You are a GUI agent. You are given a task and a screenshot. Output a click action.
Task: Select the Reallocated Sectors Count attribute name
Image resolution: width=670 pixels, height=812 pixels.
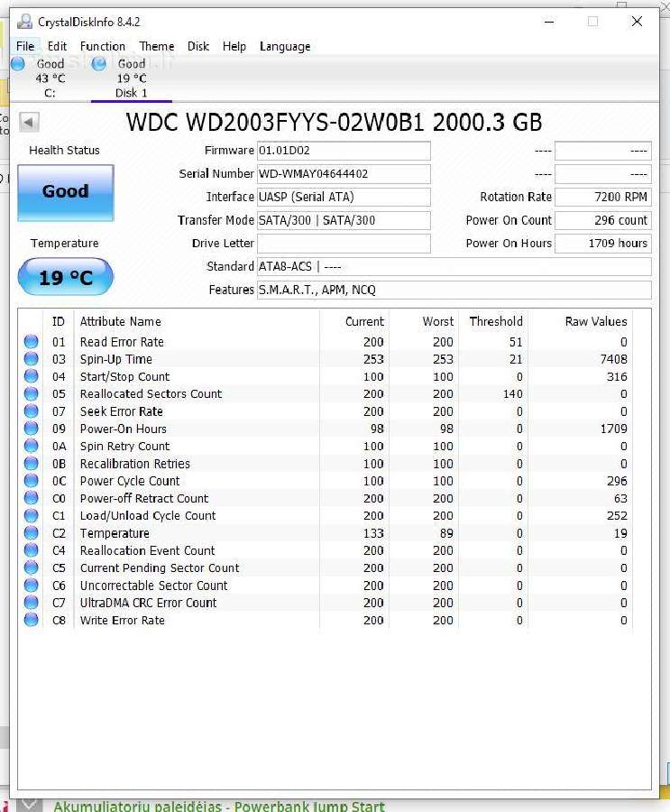pyautogui.click(x=151, y=393)
